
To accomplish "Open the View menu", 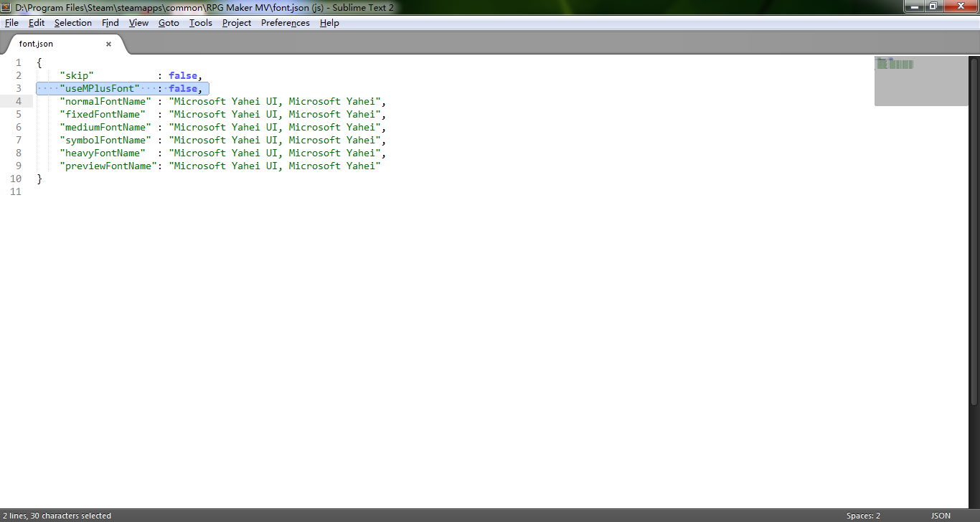I will point(138,23).
